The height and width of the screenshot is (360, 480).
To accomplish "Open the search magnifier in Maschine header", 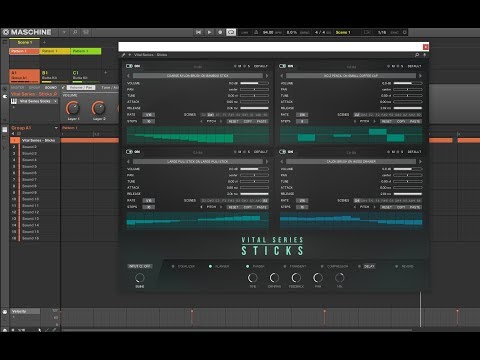I will tap(75, 32).
